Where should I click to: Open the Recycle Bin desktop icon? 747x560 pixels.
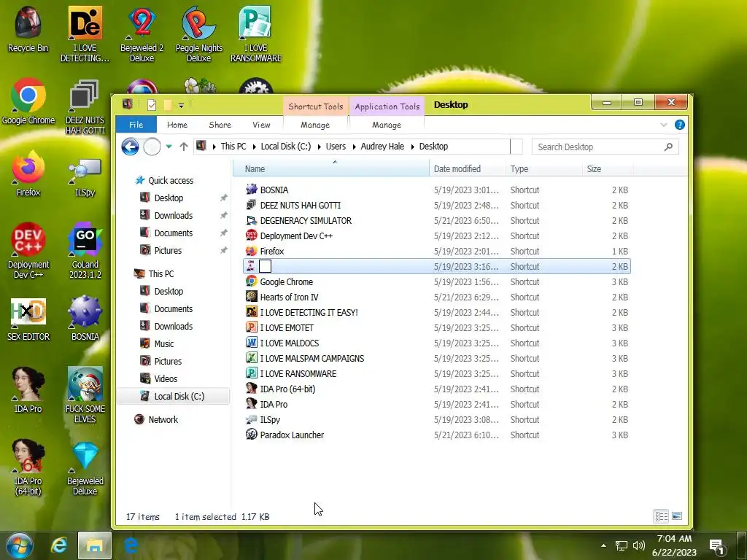(28, 28)
